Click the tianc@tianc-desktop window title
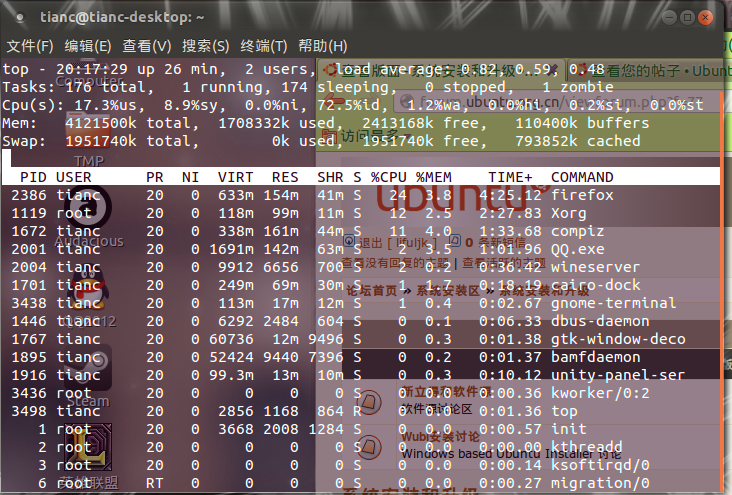Viewport: 732px width, 495px height. pos(122,17)
